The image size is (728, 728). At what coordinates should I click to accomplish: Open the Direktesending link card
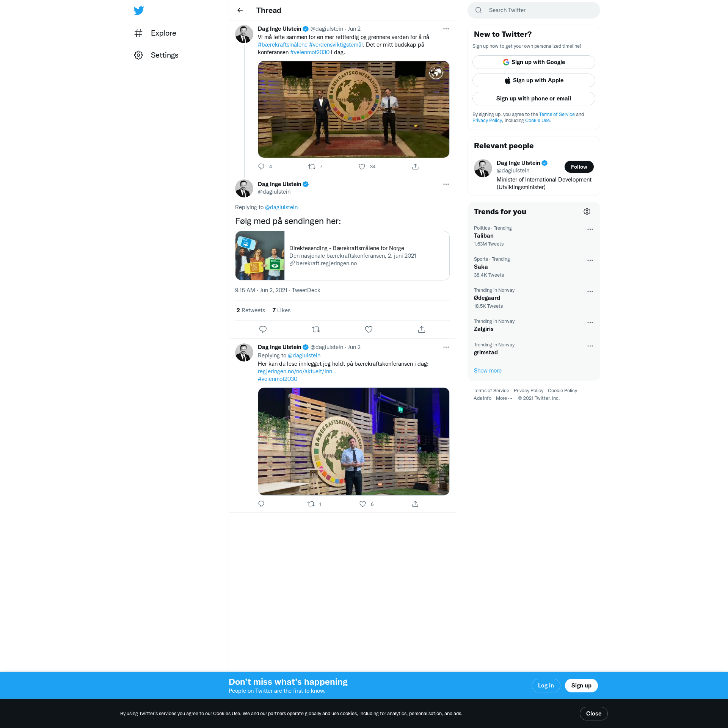342,256
